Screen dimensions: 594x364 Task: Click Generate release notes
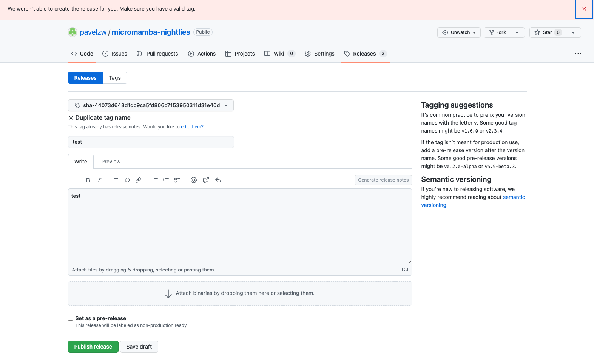[383, 180]
